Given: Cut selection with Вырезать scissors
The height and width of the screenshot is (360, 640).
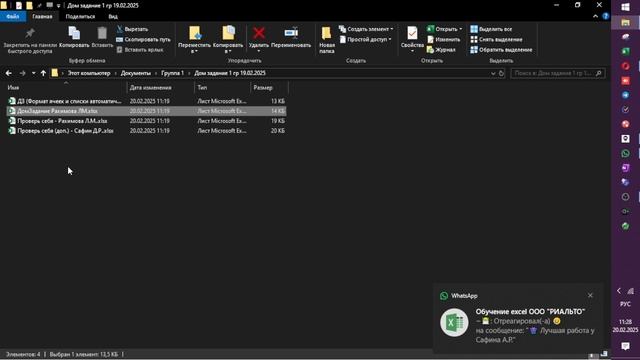Looking at the screenshot, I should (x=132, y=29).
